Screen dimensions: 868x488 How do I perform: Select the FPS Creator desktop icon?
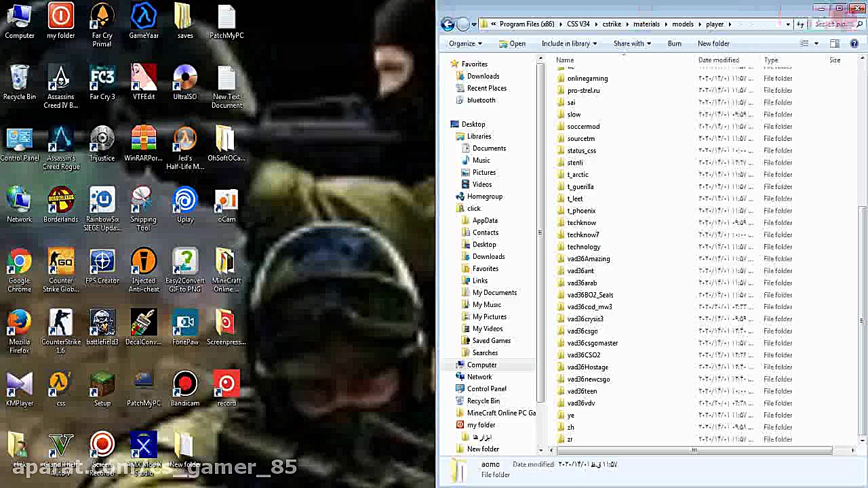tap(102, 266)
